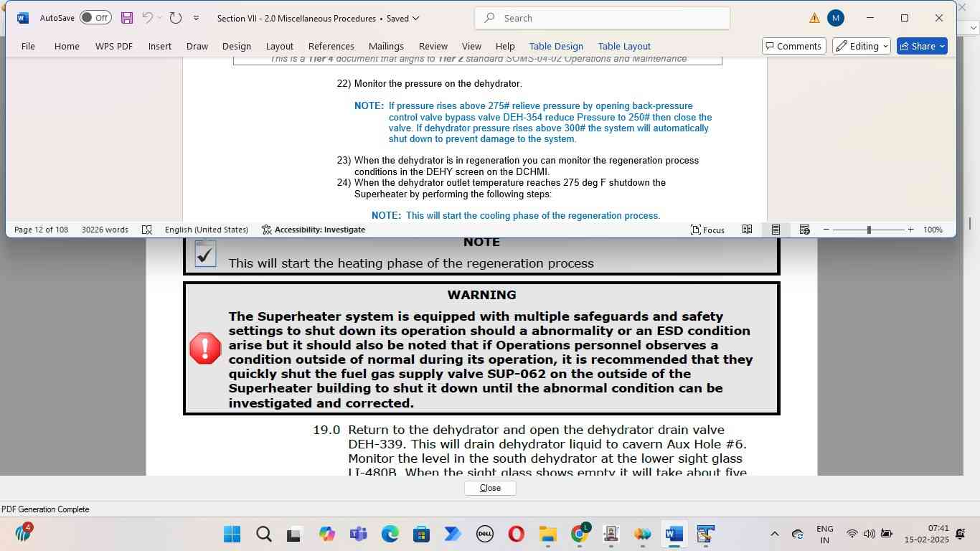The height and width of the screenshot is (551, 980).
Task: Show hidden system tray icons chevron
Action: point(774,534)
